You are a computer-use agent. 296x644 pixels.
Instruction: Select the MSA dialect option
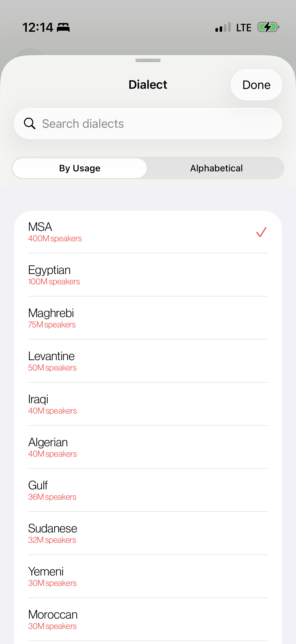point(148,232)
